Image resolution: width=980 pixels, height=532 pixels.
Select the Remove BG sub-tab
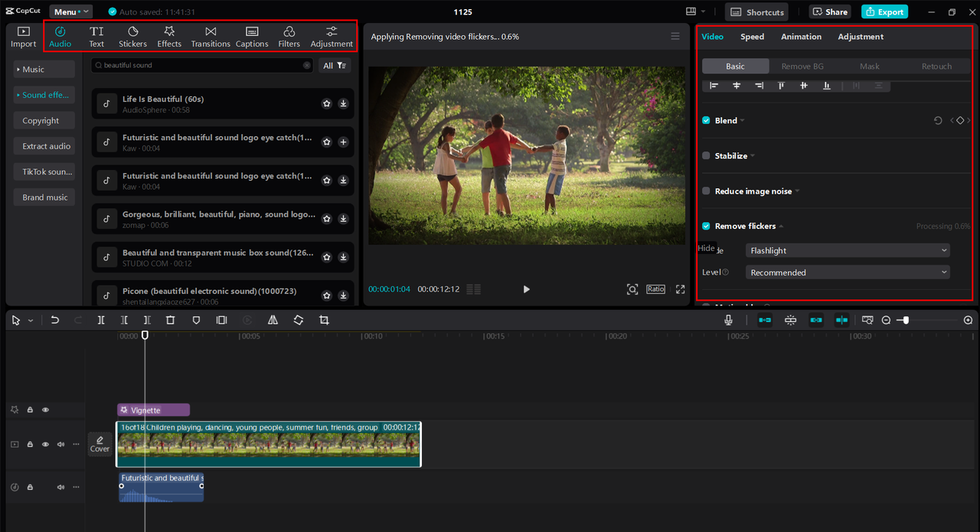coord(802,67)
